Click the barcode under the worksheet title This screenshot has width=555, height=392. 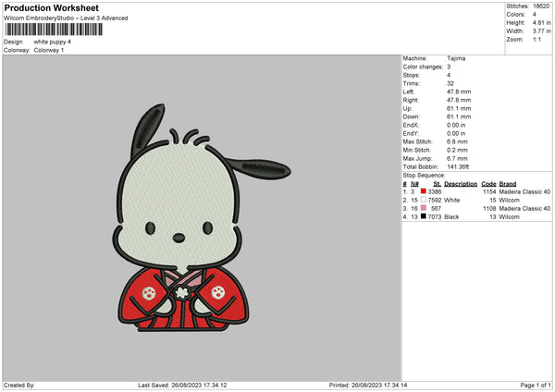(54, 30)
